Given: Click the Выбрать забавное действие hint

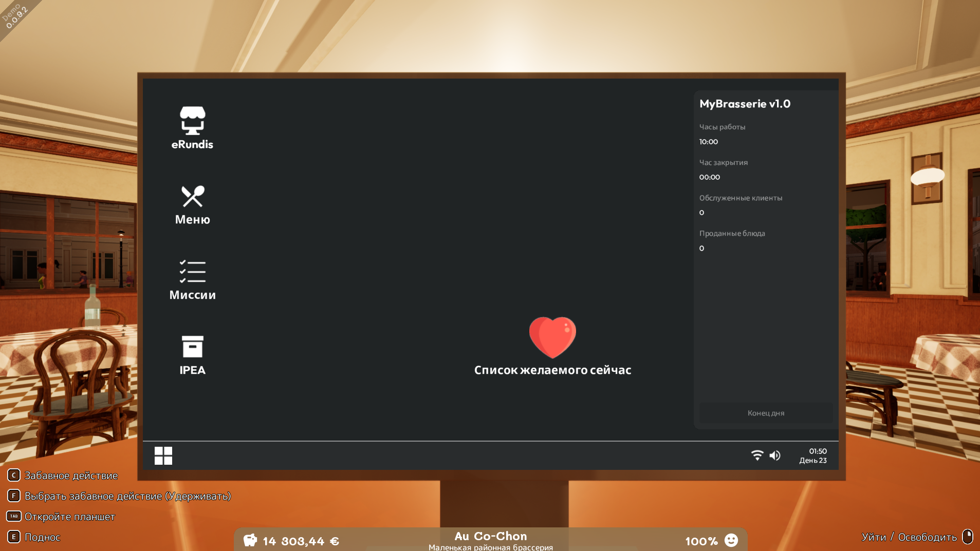Looking at the screenshot, I should pos(119,496).
